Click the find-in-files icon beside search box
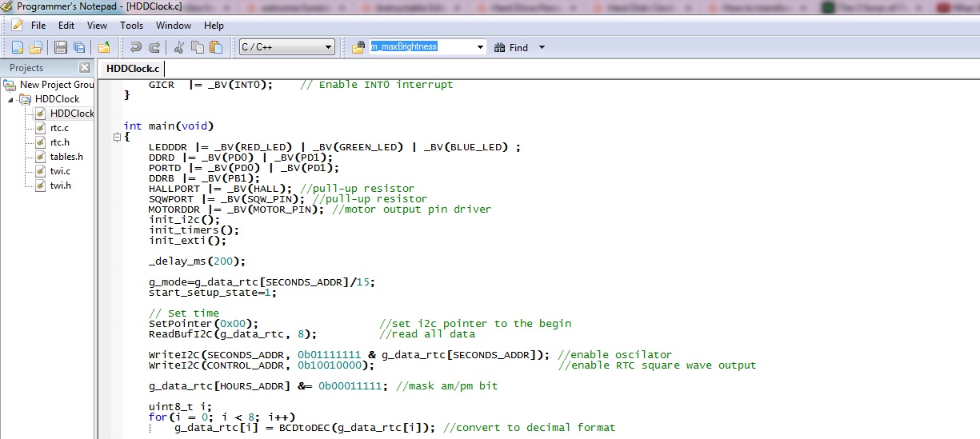The height and width of the screenshot is (439, 980). 358,47
